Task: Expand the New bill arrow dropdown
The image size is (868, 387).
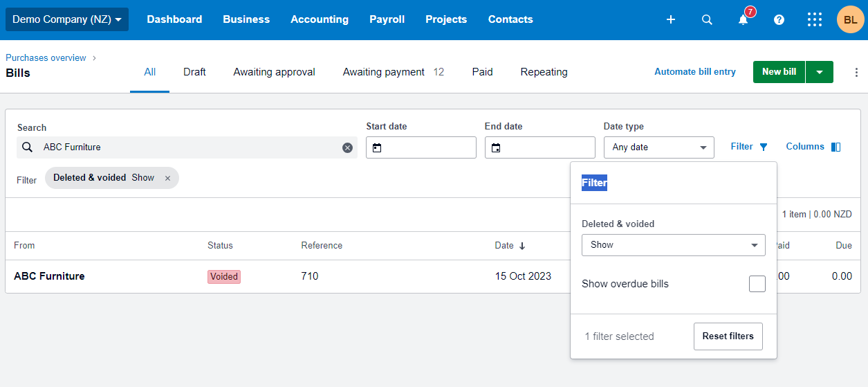Action: (x=820, y=72)
